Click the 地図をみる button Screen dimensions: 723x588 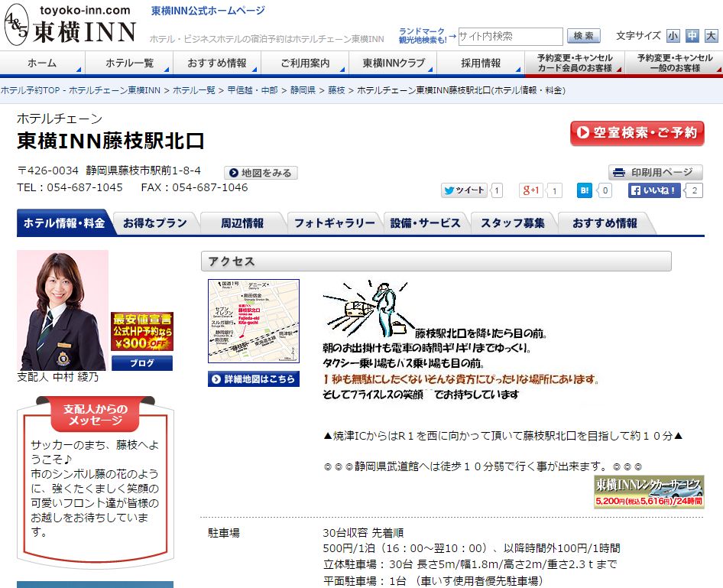[x=261, y=173]
